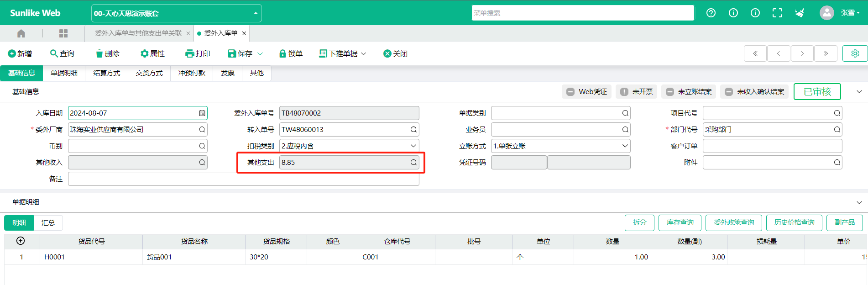Viewport: 868px width, 285px height.
Task: Click the 锁单 lock button
Action: point(291,53)
